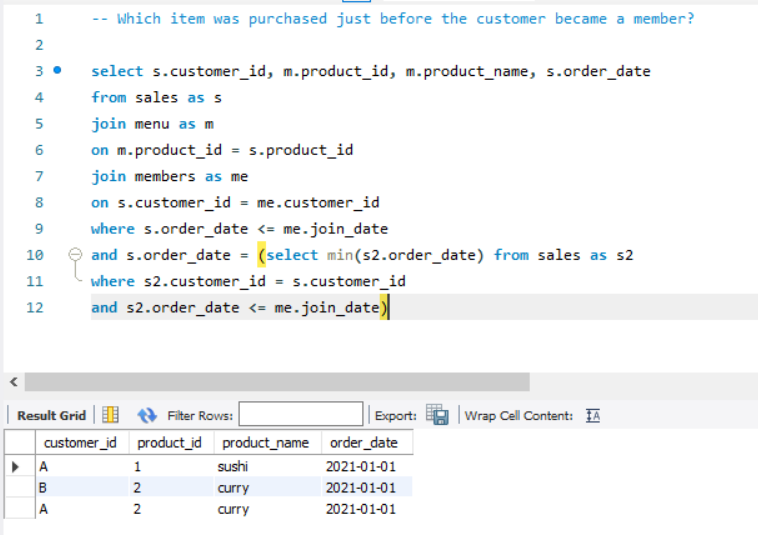
Task: Click the left arrow of horizontal scrollbar
Action: [x=13, y=382]
